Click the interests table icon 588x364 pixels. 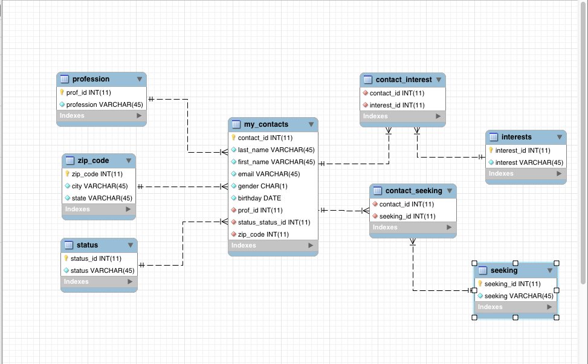tap(494, 137)
